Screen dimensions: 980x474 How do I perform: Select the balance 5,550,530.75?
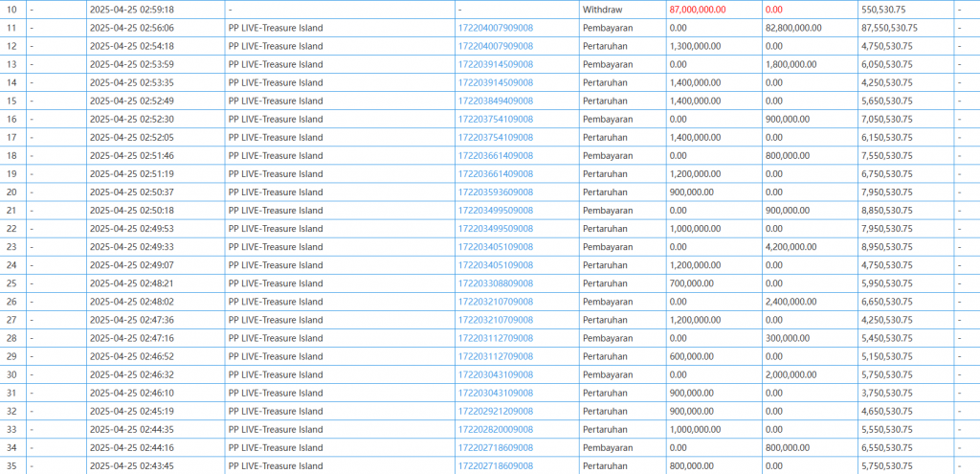click(887, 430)
